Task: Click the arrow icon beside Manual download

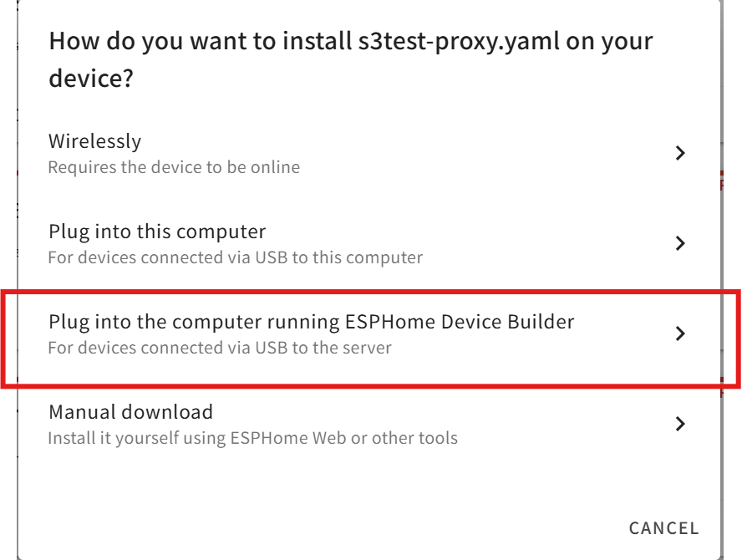Action: (680, 424)
